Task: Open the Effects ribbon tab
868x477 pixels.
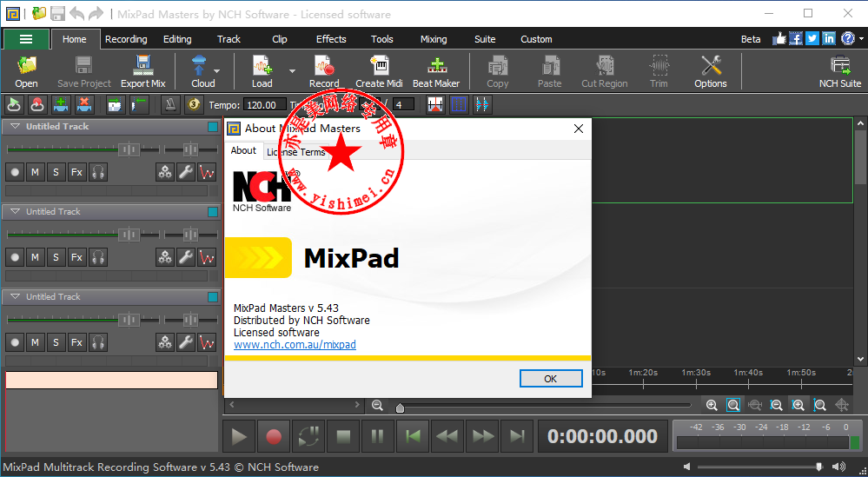Action: pos(331,39)
